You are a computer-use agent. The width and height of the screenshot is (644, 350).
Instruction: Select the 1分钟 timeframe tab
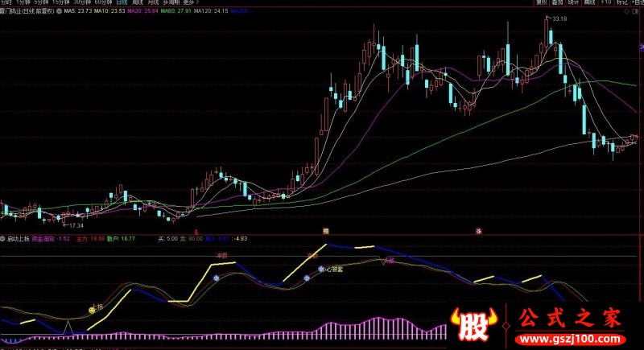click(23, 2)
